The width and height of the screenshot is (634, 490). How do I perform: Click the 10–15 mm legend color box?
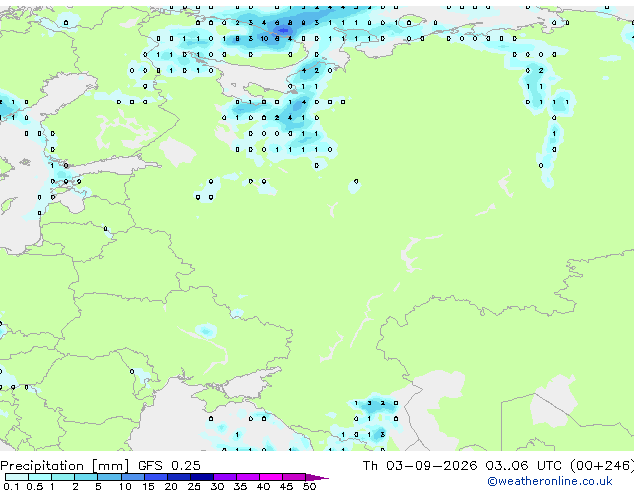132,477
